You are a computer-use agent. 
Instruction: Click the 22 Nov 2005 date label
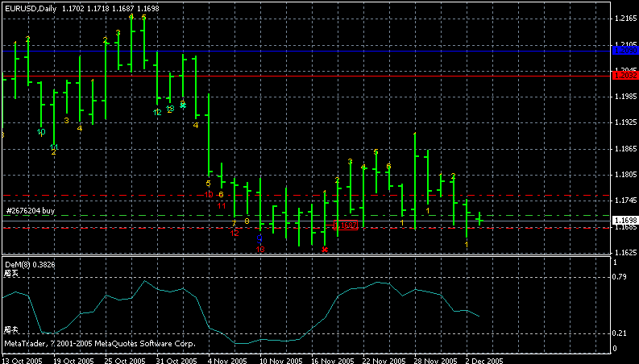[384, 361]
